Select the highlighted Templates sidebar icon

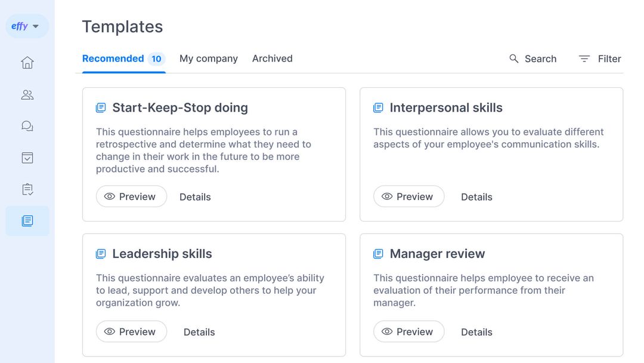pos(27,220)
